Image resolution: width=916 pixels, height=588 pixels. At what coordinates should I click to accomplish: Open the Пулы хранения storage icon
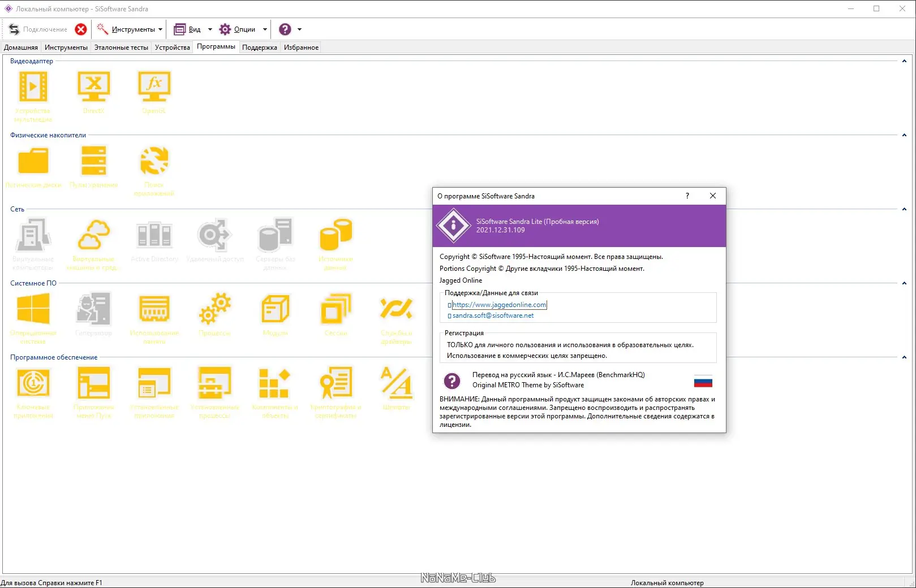[x=93, y=161]
